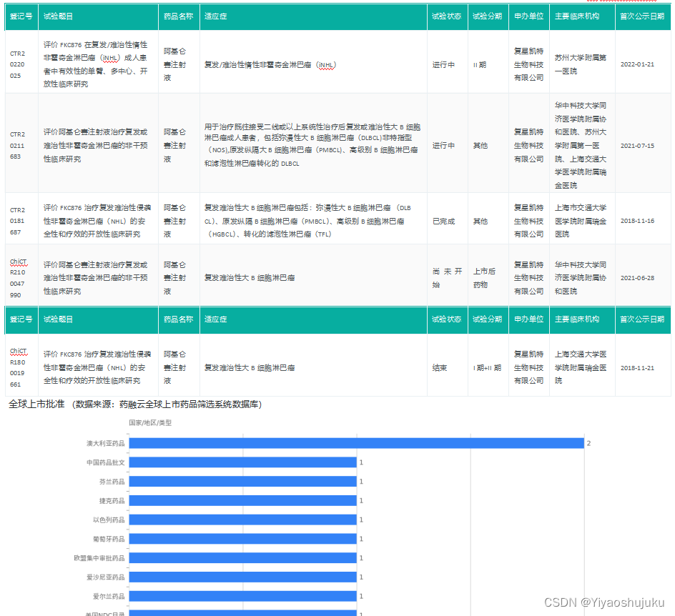Click the 爱沙尼亚药品 bar in the chart

pos(243,577)
